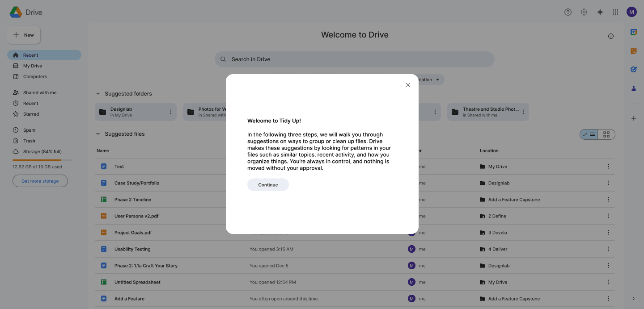Click the Continue button in Tidy Up dialog
644x309 pixels.
point(268,185)
